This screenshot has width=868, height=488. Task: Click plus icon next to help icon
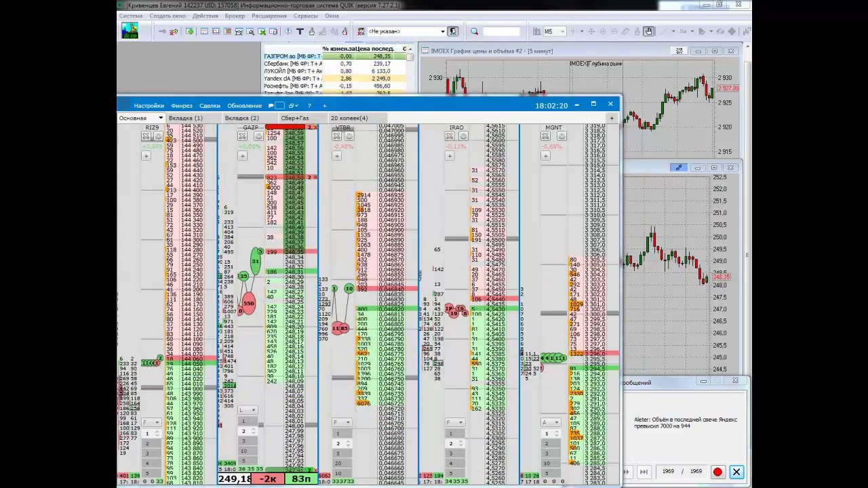[324, 106]
